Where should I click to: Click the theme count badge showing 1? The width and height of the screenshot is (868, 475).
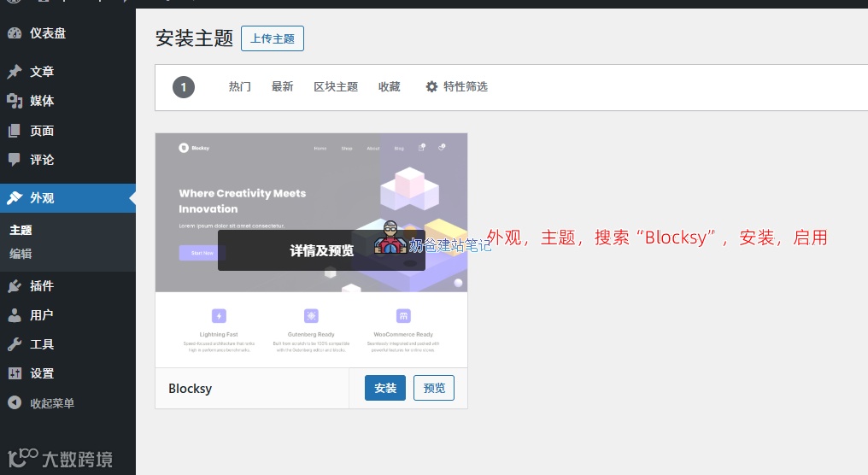pos(184,87)
